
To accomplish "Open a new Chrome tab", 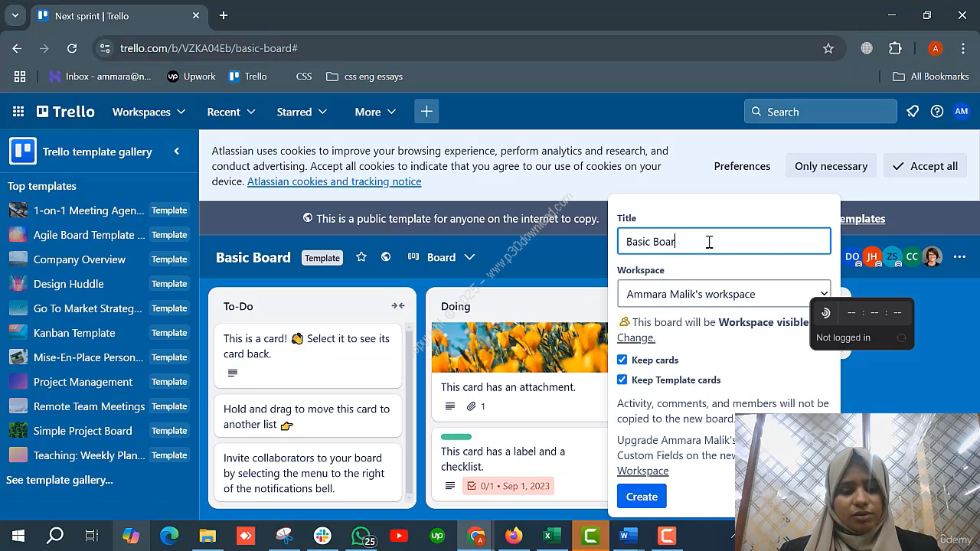I will [x=224, y=15].
